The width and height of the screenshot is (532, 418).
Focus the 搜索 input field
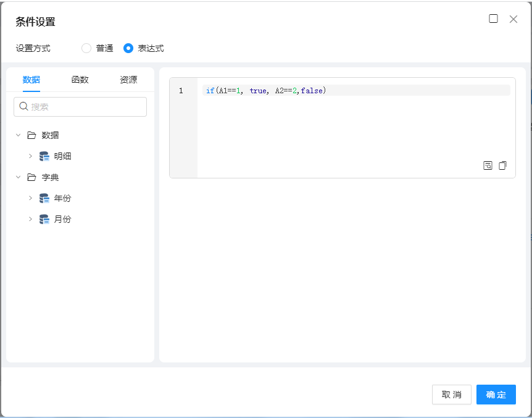click(x=86, y=107)
